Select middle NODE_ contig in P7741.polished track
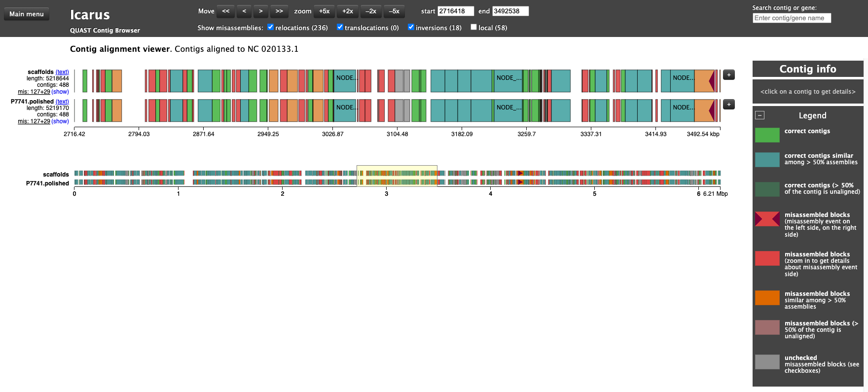 click(507, 110)
